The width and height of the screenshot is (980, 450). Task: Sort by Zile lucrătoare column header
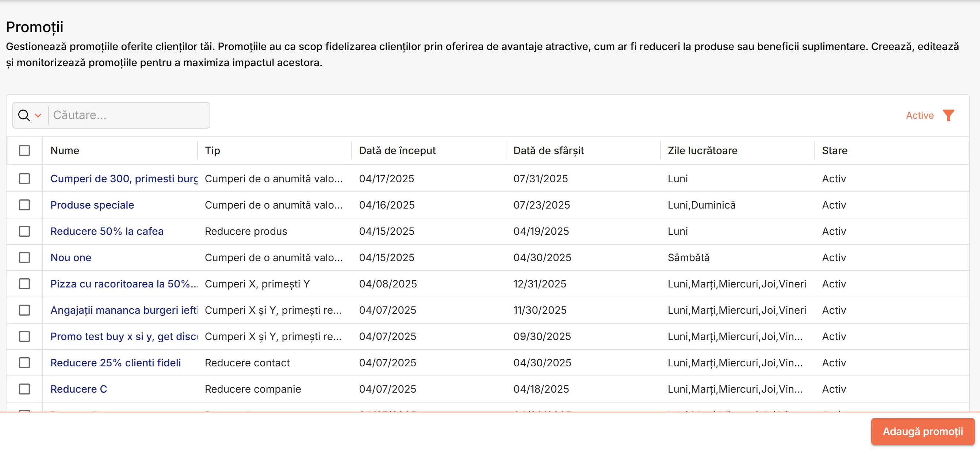coord(702,150)
